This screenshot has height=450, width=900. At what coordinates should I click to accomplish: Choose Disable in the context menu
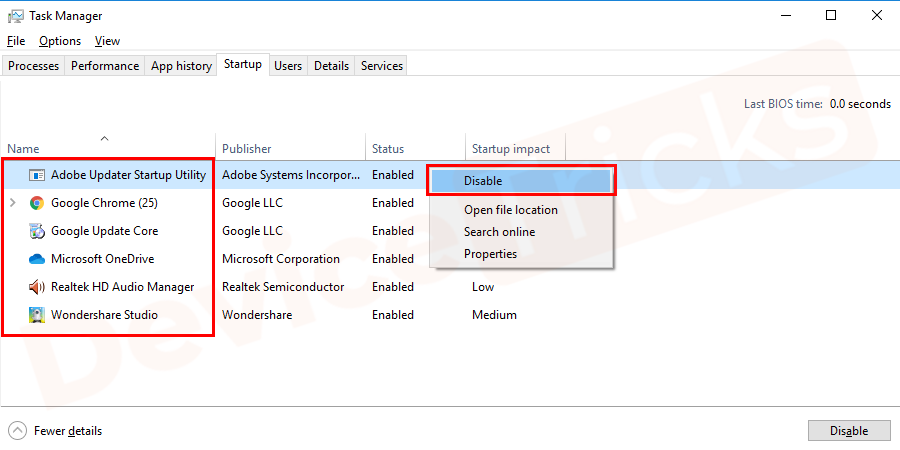coord(521,181)
